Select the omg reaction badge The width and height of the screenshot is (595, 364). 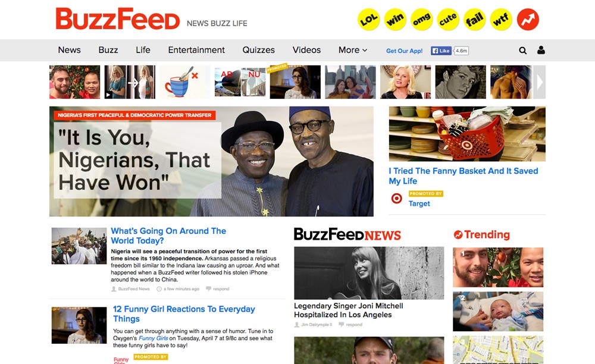point(422,20)
